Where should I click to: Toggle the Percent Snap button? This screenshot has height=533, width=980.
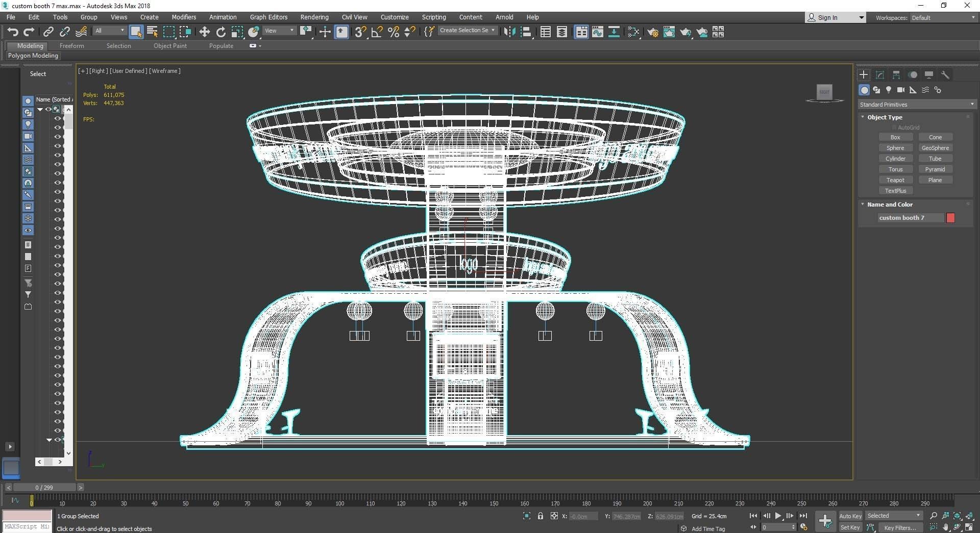(393, 32)
